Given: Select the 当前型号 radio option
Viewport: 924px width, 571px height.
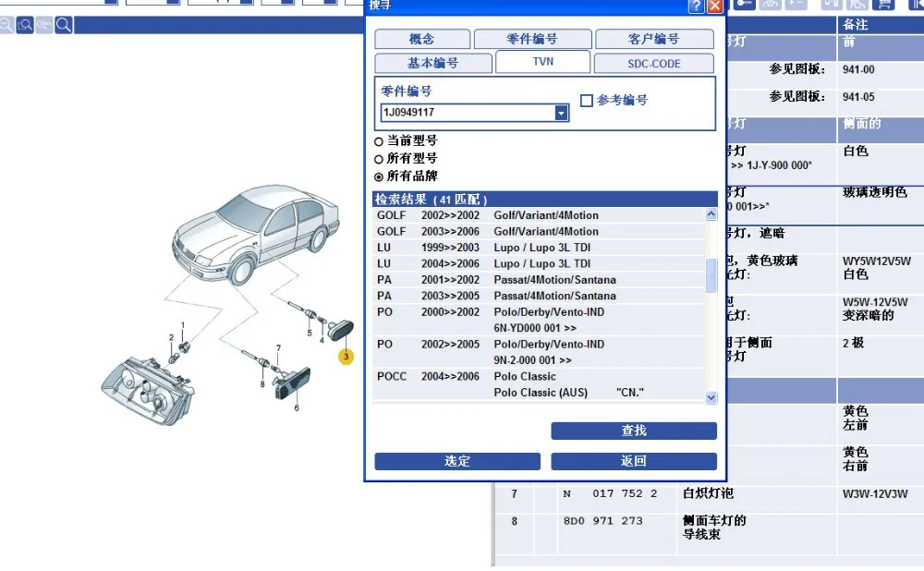Looking at the screenshot, I should (379, 141).
